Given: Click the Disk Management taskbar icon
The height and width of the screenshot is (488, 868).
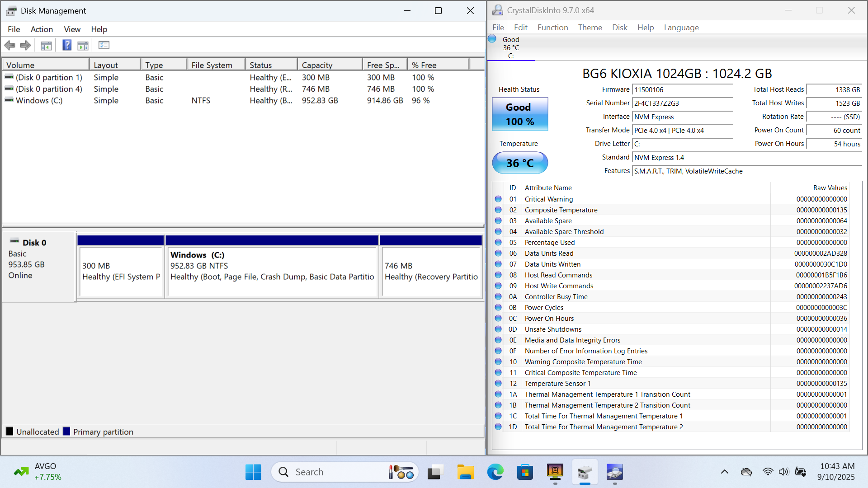Looking at the screenshot, I should (x=585, y=472).
